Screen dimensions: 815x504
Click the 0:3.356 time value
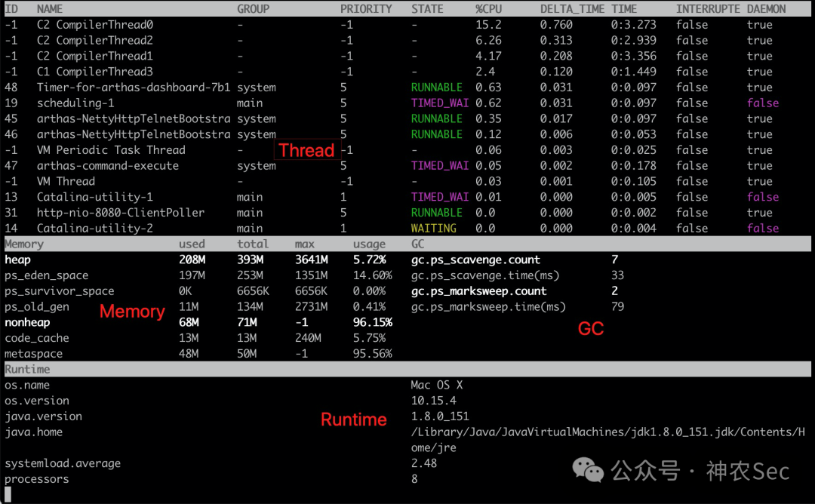[634, 56]
